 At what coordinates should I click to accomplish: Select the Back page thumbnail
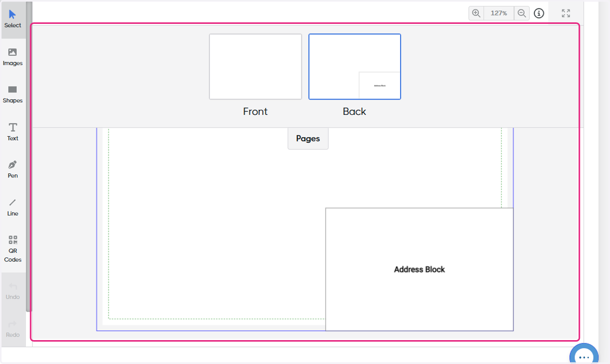pyautogui.click(x=355, y=67)
